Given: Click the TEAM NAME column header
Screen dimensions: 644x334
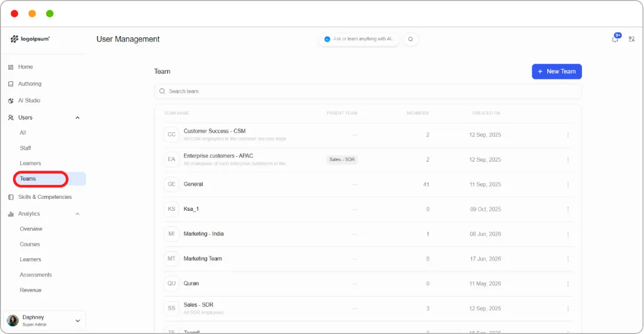Looking at the screenshot, I should pyautogui.click(x=177, y=113).
